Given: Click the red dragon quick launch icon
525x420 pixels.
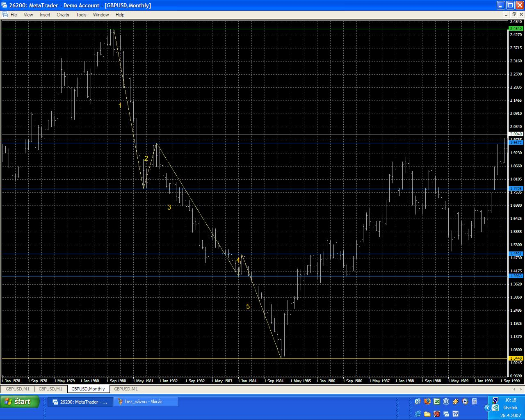Looking at the screenshot, I should 436,414.
